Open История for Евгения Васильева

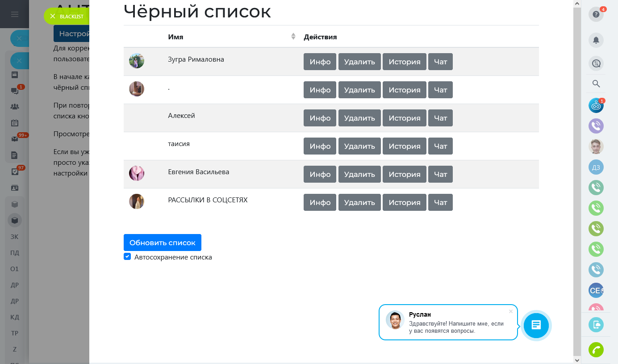tap(404, 174)
